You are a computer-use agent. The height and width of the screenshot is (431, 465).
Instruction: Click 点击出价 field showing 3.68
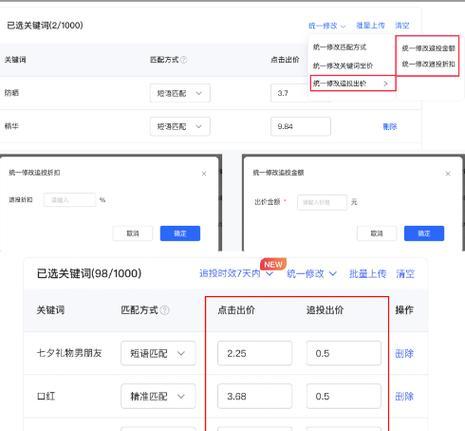255,396
